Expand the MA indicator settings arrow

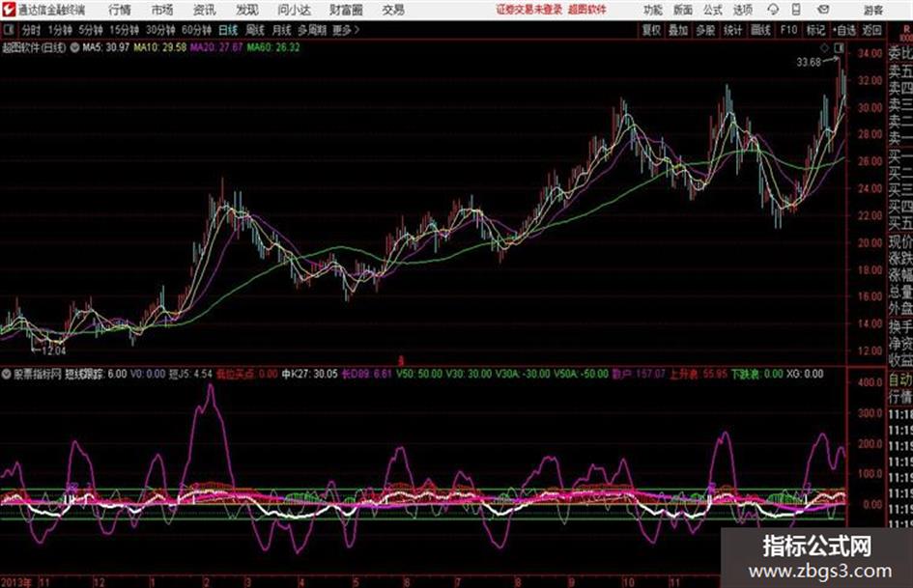[x=74, y=47]
